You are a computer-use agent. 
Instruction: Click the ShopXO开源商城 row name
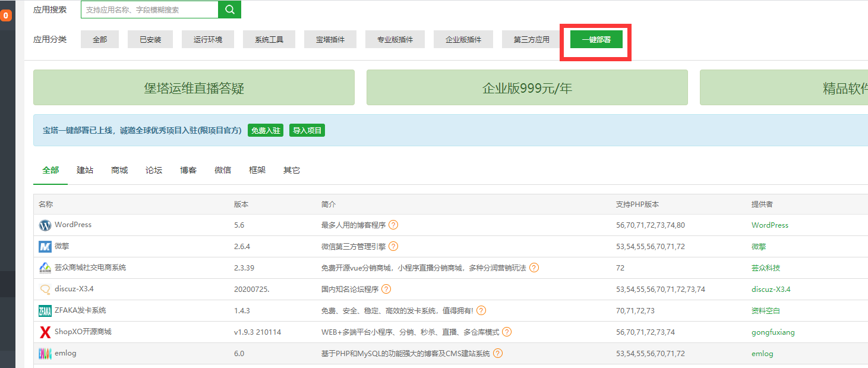[x=83, y=332]
